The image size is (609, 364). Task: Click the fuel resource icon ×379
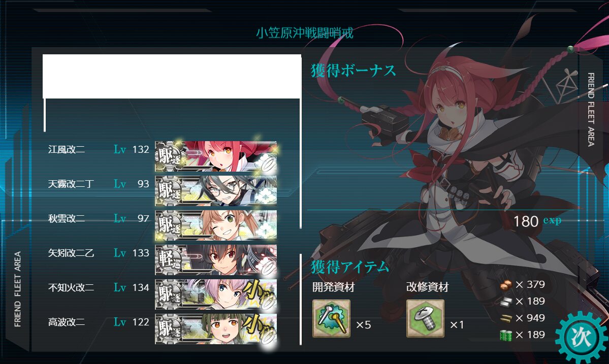(x=506, y=285)
